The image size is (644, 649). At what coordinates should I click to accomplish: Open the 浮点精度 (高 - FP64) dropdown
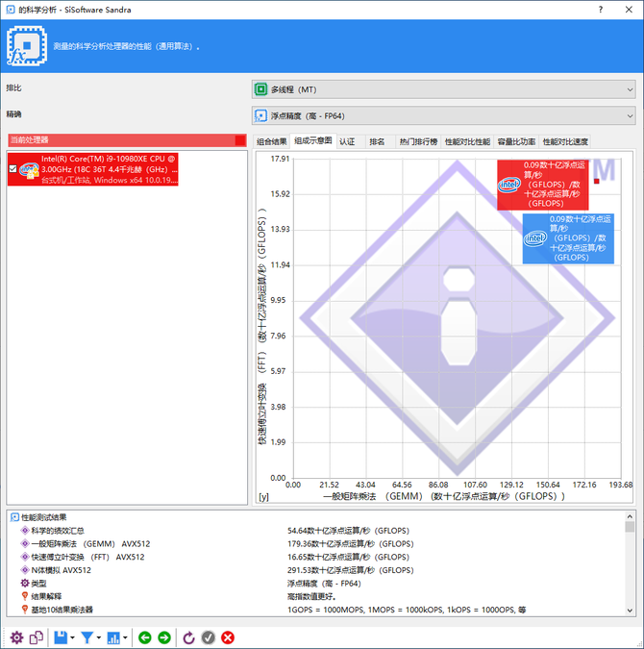444,116
